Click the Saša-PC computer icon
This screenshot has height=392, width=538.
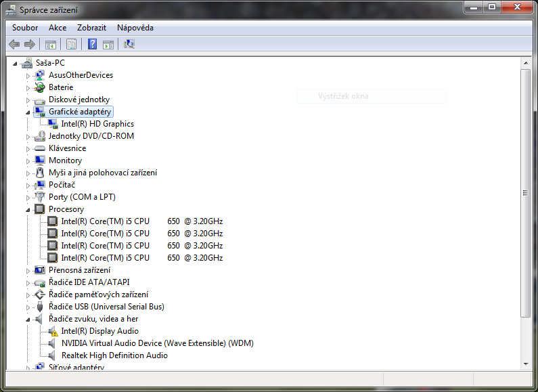[27, 63]
